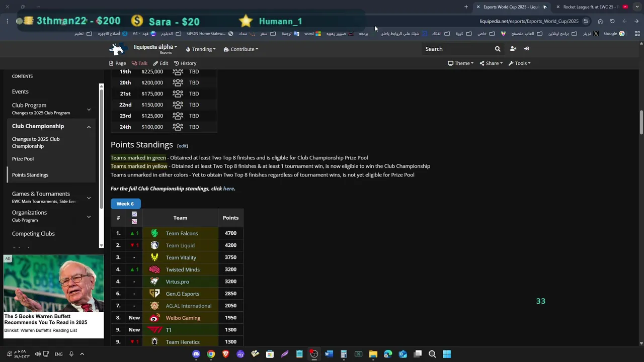The image size is (644, 362).
Task: Open the Events contents link
Action: 20,92
